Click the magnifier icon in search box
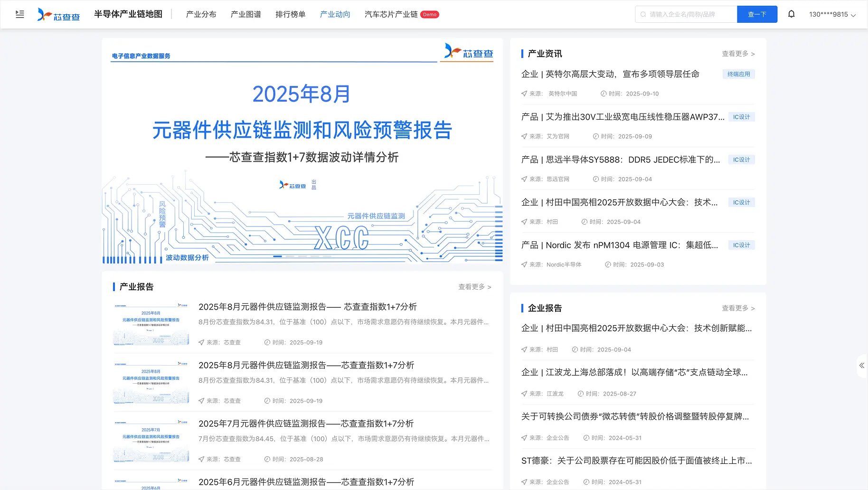The image size is (868, 490). 643,14
